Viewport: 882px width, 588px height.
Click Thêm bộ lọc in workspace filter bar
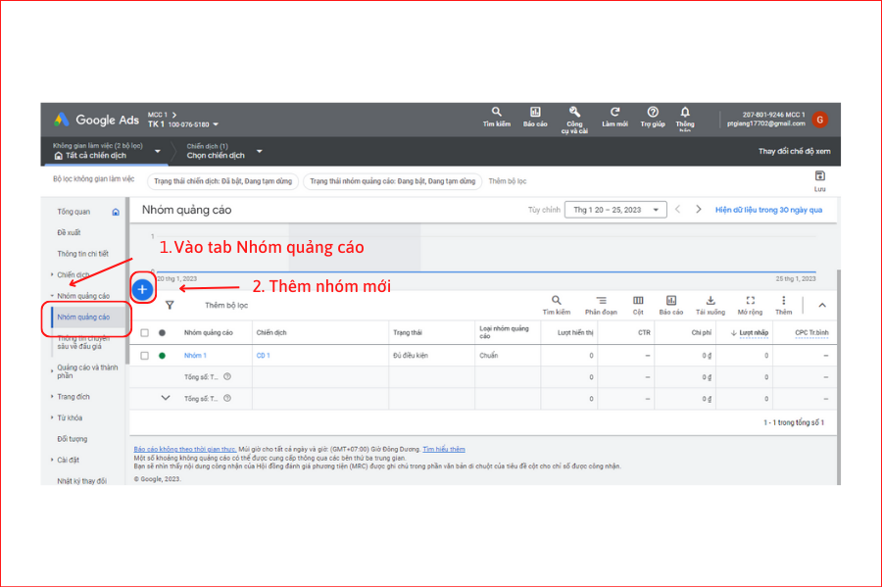tap(508, 181)
